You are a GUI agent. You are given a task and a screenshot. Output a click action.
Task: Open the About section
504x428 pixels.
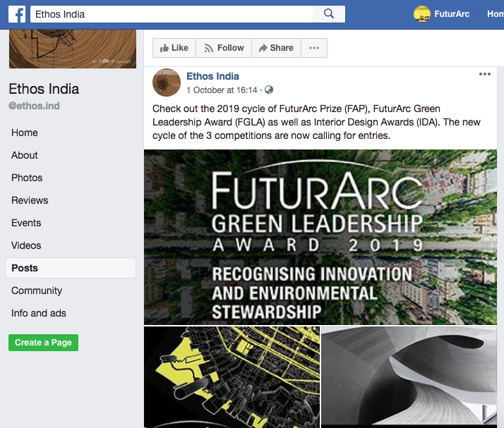(25, 155)
